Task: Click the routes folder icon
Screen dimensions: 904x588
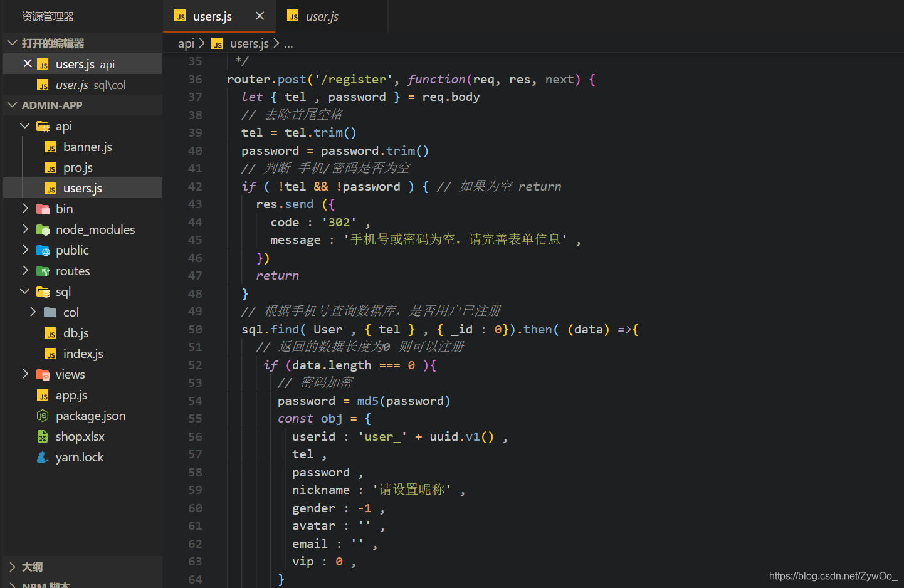Action: point(43,271)
